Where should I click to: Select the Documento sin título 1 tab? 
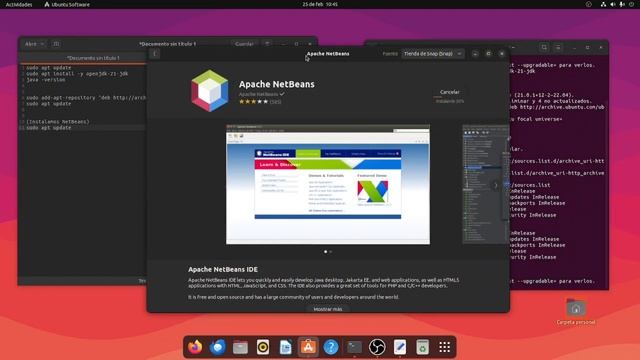93,58
